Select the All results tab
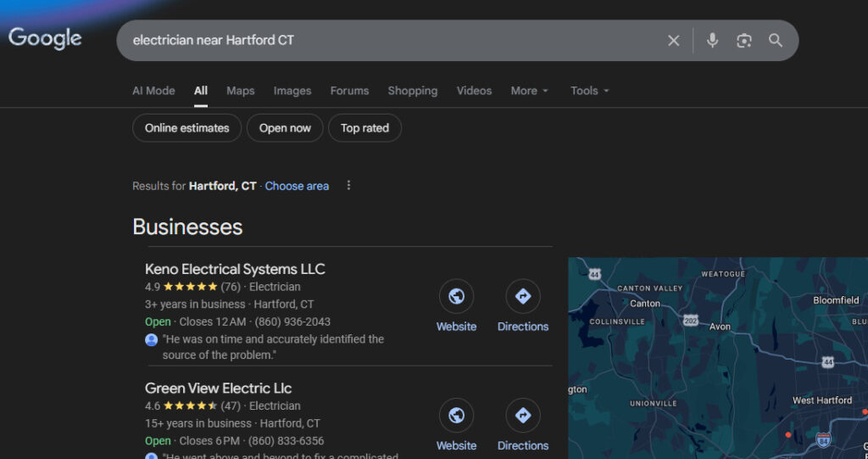This screenshot has width=868, height=459. click(200, 91)
